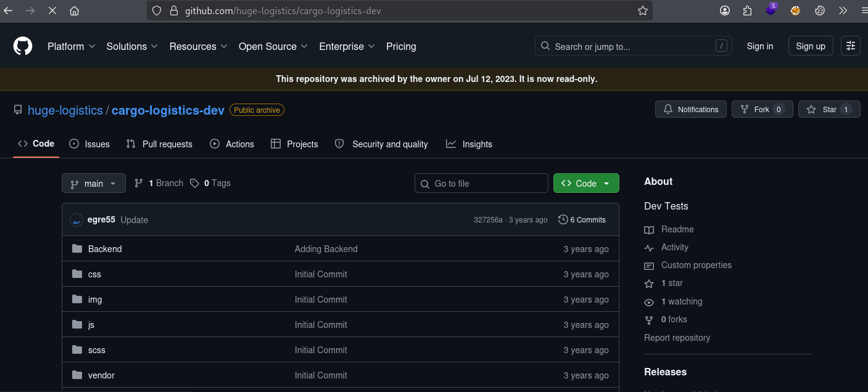Click the shield tracking protection icon
868x392 pixels.
pos(157,10)
